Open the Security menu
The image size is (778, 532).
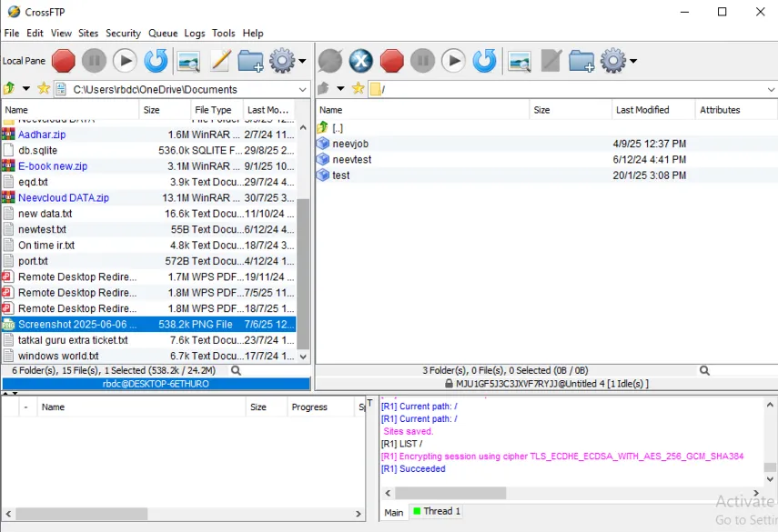pos(123,34)
